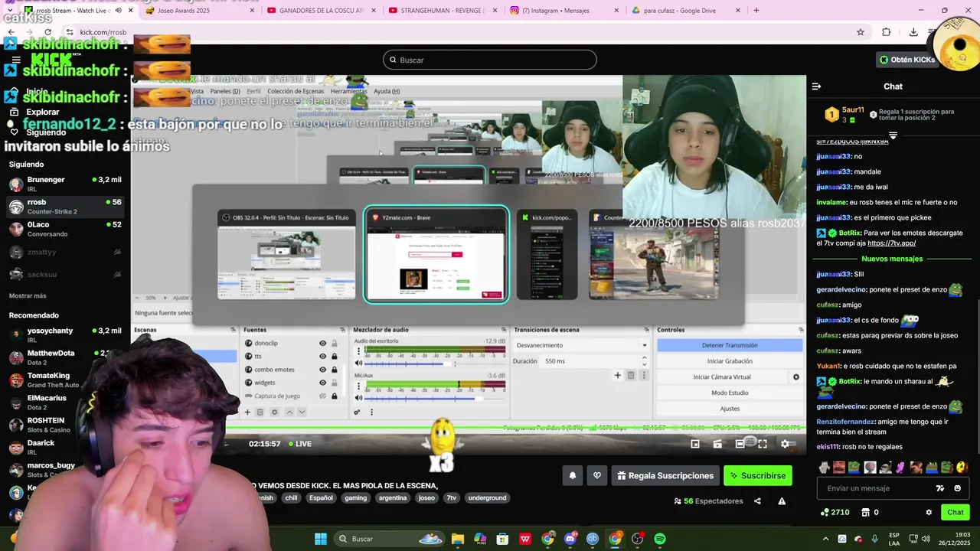
Task: Open chat settings gear next to Chat button
Action: point(929,512)
